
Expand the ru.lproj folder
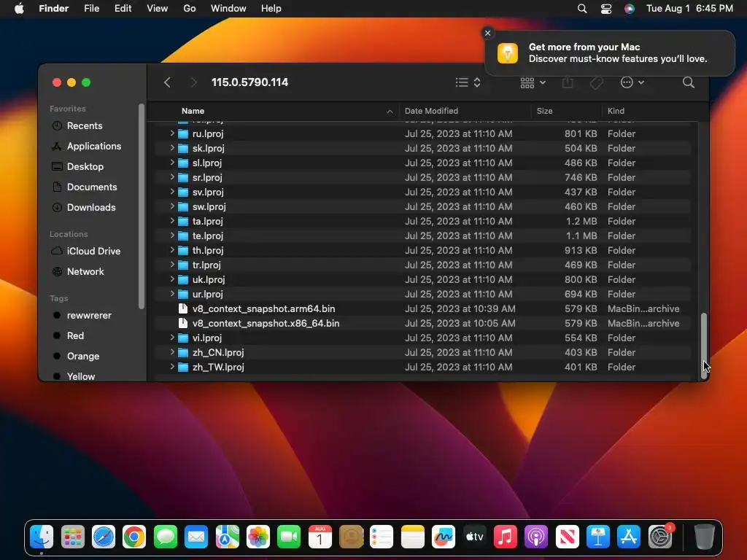coord(172,134)
